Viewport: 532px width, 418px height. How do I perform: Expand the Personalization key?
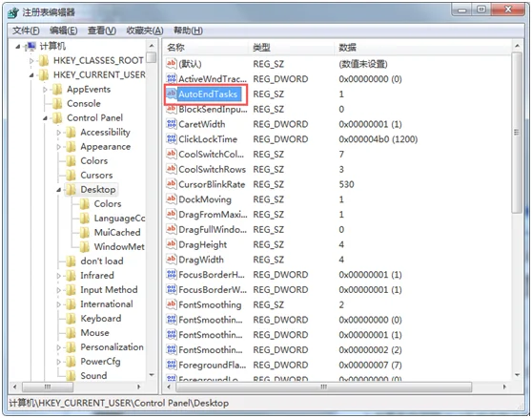(x=59, y=347)
